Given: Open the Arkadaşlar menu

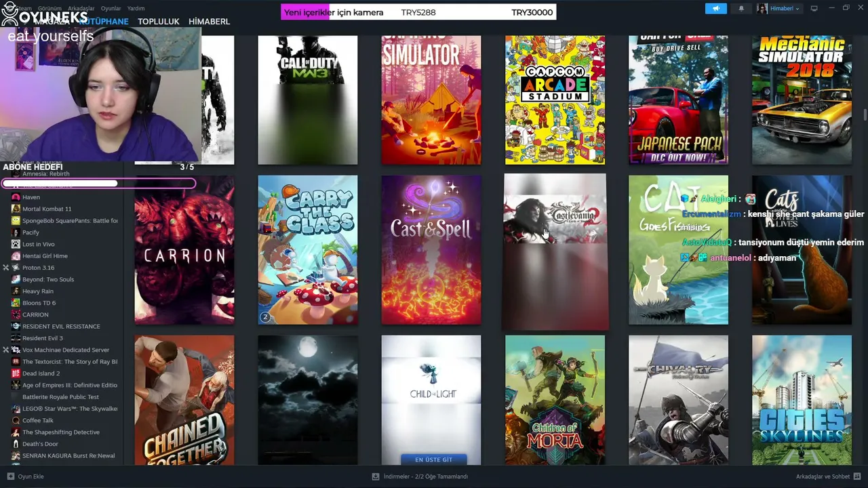Looking at the screenshot, I should pos(81,8).
